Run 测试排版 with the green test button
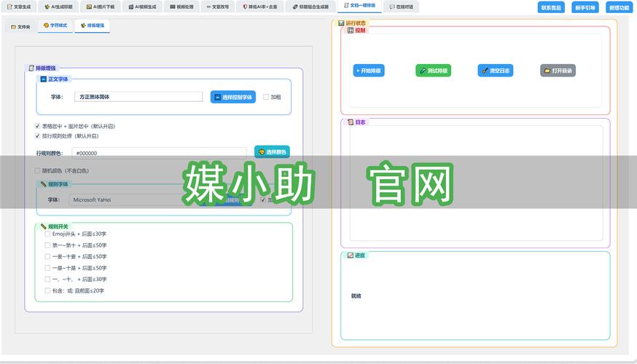637x364 pixels. pos(433,71)
